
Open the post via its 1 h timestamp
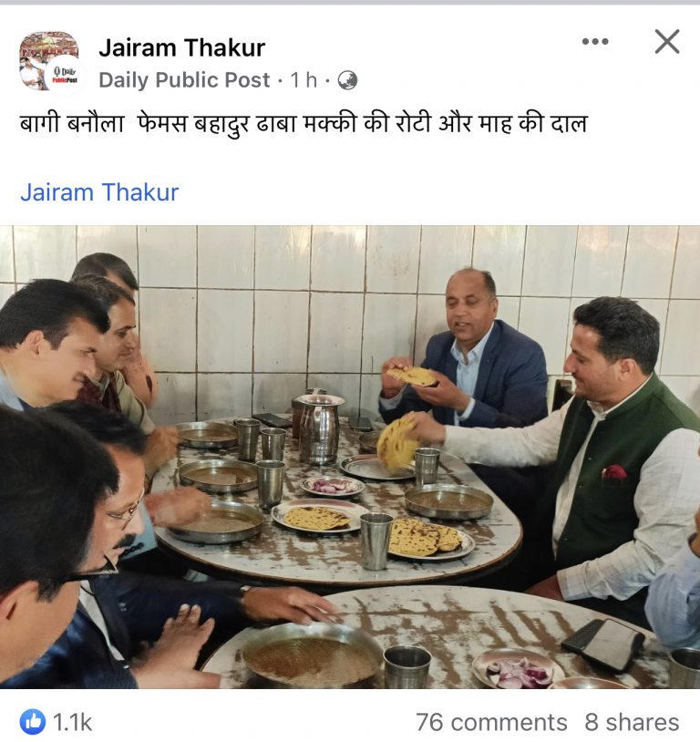(304, 80)
